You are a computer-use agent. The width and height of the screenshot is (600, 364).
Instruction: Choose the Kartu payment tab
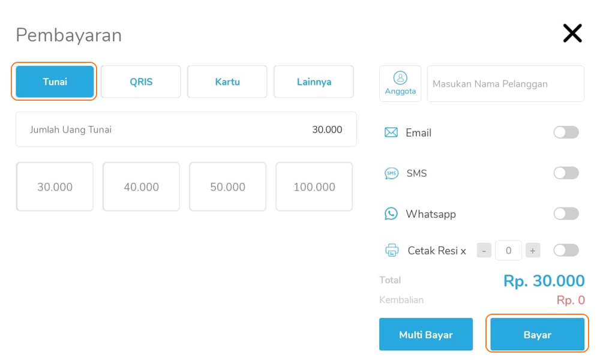click(x=227, y=82)
